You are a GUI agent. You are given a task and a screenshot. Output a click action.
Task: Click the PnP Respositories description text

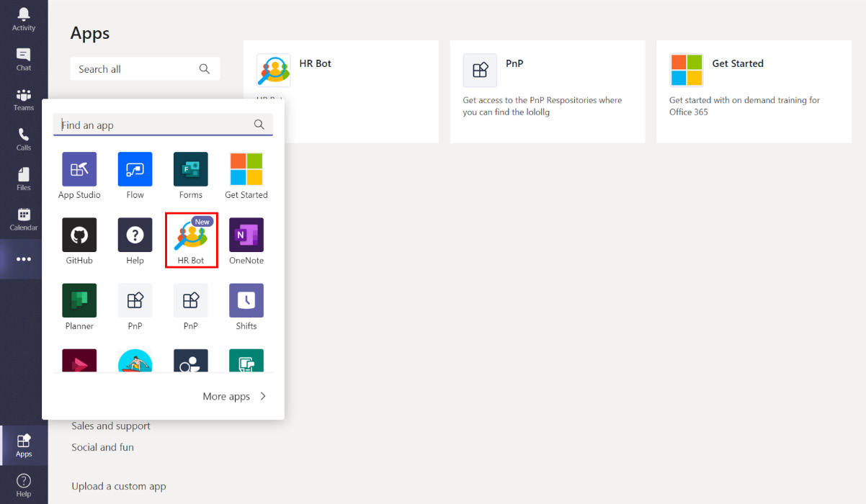pyautogui.click(x=543, y=106)
